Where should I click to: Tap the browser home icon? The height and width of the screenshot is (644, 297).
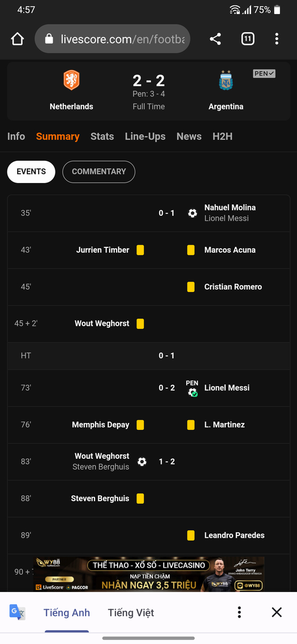[17, 39]
